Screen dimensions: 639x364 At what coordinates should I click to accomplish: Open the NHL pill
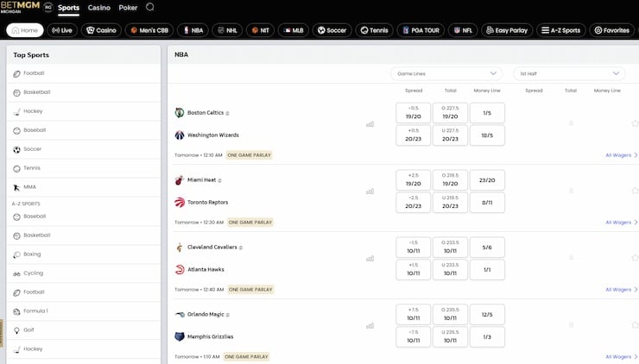click(227, 30)
